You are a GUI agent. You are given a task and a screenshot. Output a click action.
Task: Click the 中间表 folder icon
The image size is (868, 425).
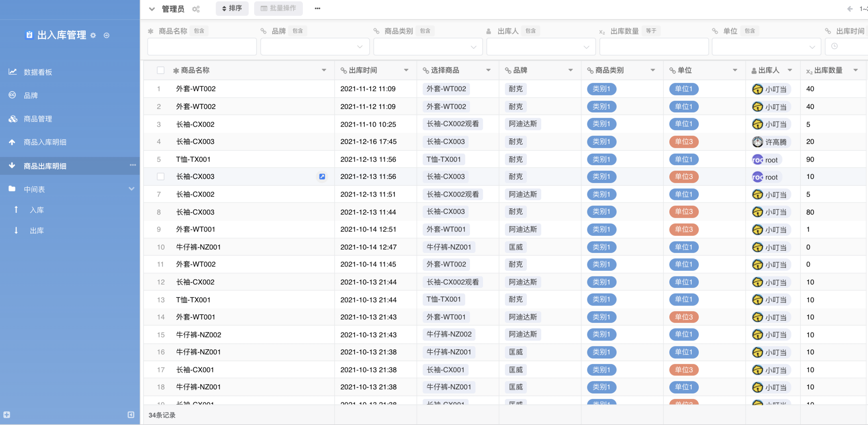(x=12, y=189)
